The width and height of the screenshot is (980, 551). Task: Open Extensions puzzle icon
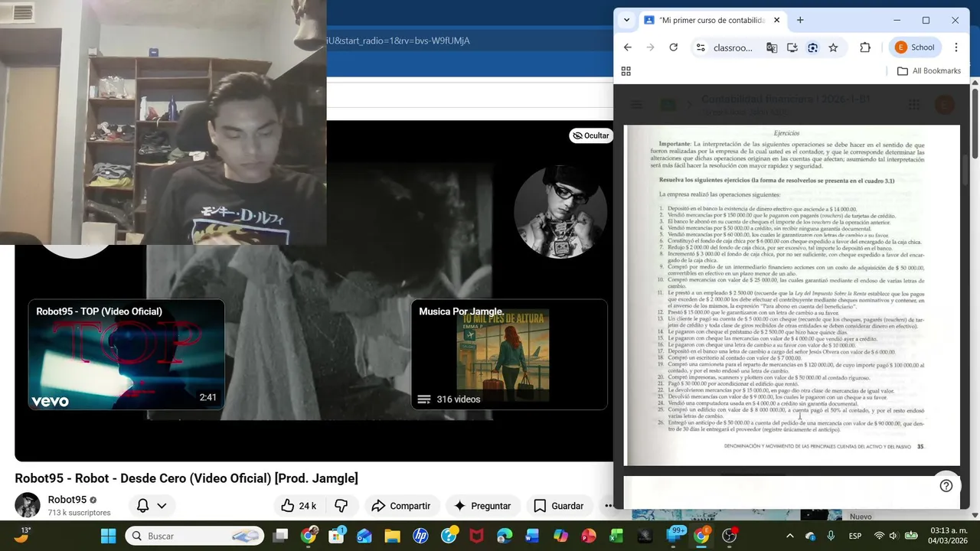[x=865, y=47]
